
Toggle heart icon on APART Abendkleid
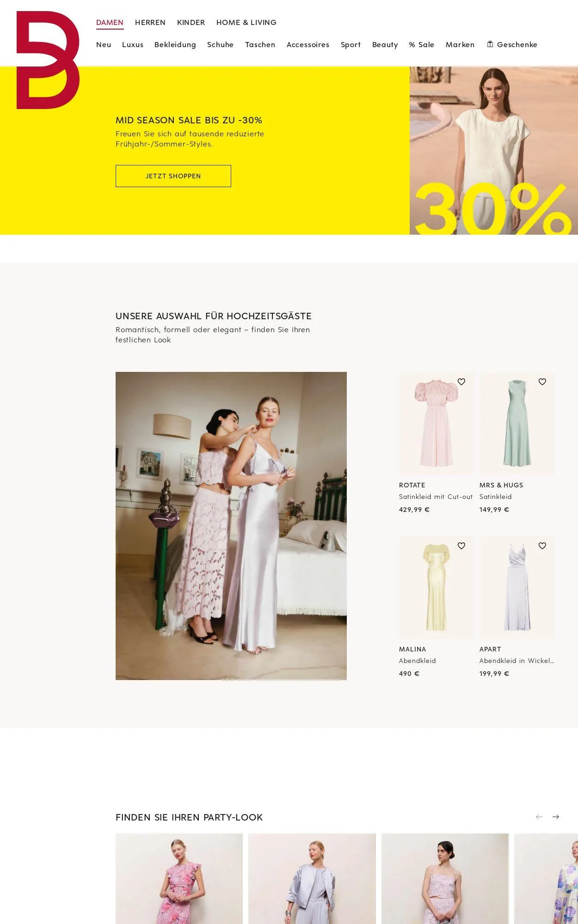tap(542, 546)
